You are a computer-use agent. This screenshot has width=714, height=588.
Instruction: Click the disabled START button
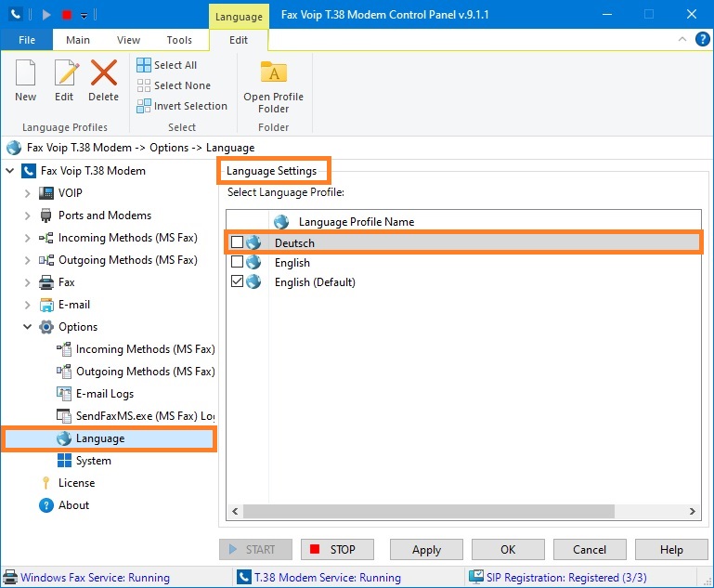click(255, 549)
